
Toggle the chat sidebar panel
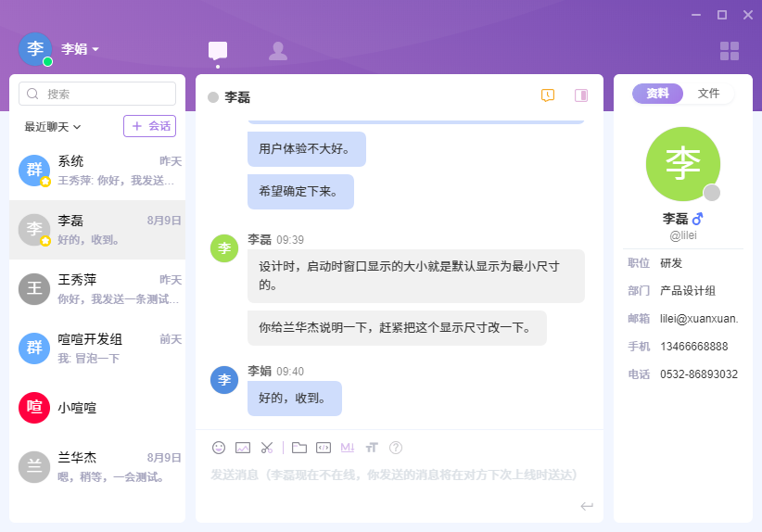pos(581,95)
